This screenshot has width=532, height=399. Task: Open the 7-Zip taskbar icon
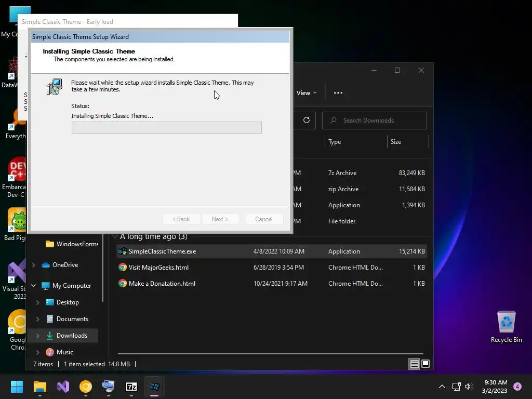pos(131,387)
